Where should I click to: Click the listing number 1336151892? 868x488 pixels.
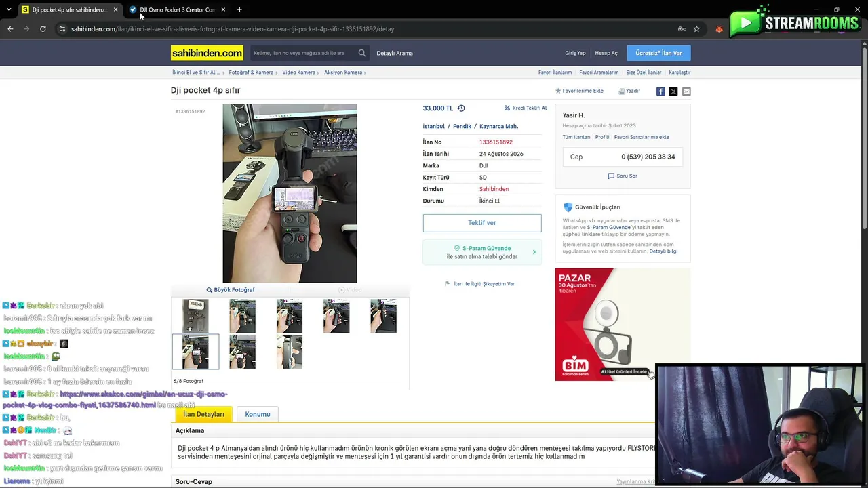click(496, 142)
